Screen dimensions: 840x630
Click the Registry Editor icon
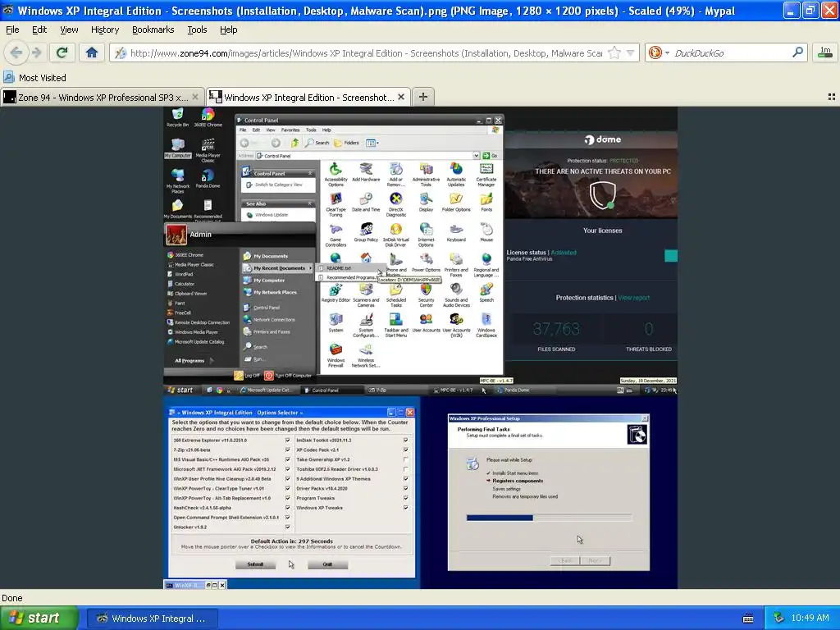336,293
